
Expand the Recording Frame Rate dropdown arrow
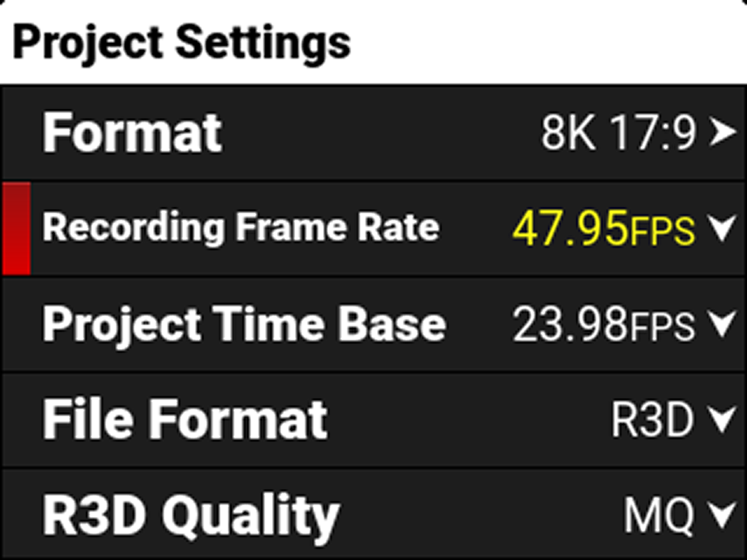click(x=722, y=229)
